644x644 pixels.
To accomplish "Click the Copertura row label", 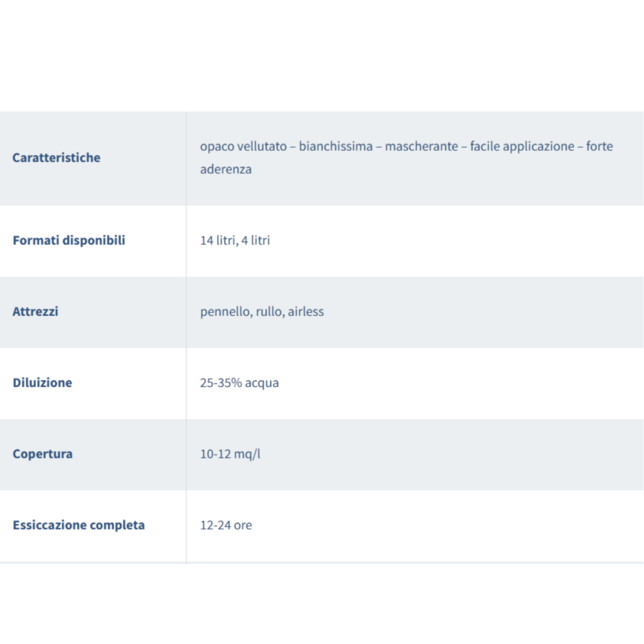I will (x=42, y=454).
